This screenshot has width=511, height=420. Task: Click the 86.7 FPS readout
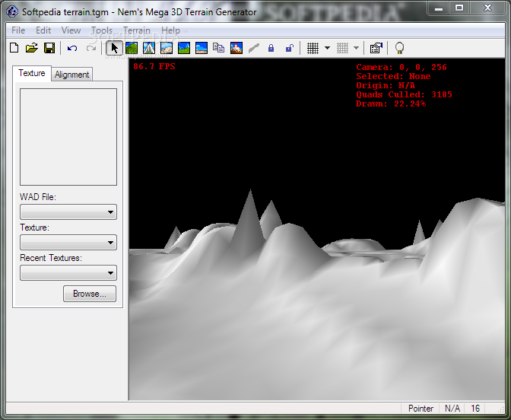tap(154, 66)
